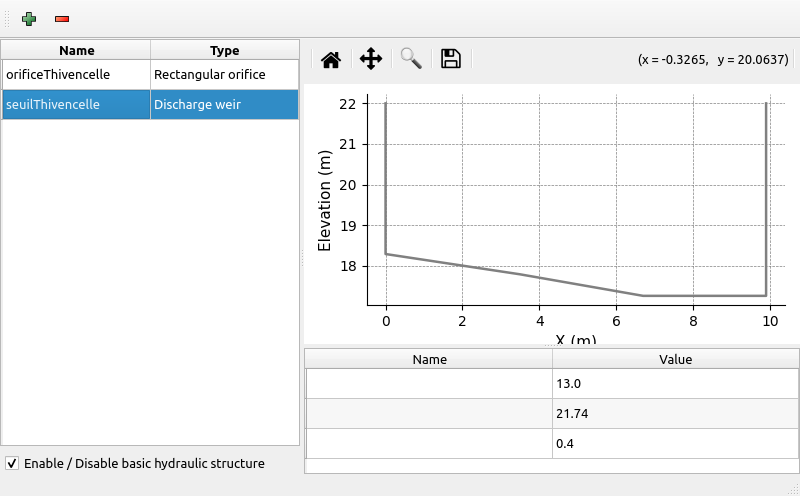Edit the value 13.0 cell
This screenshot has width=800, height=496.
pos(675,383)
